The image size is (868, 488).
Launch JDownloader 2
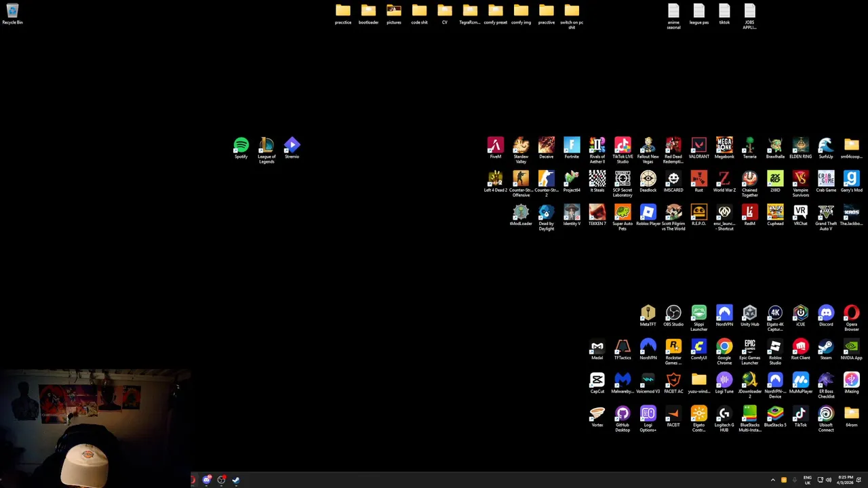(749, 385)
